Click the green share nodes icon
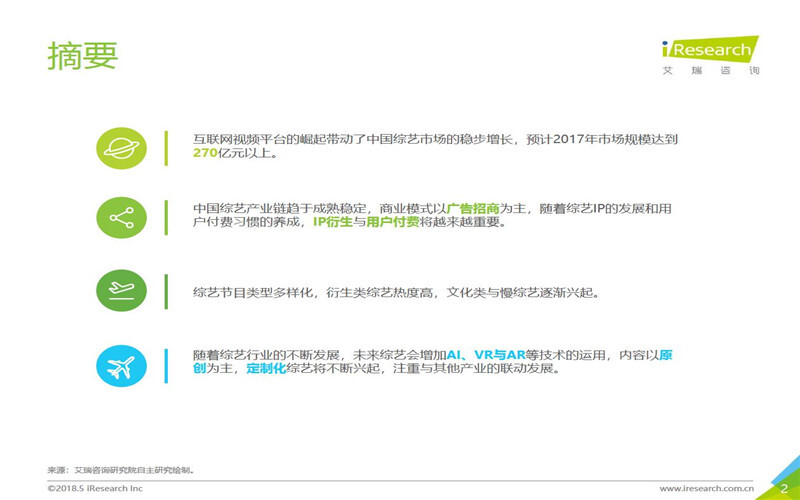 122,218
